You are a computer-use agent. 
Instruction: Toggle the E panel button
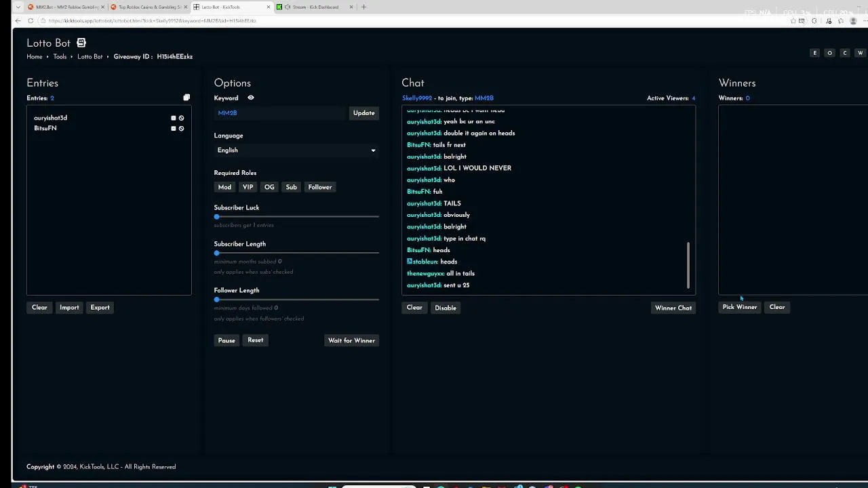tap(814, 53)
